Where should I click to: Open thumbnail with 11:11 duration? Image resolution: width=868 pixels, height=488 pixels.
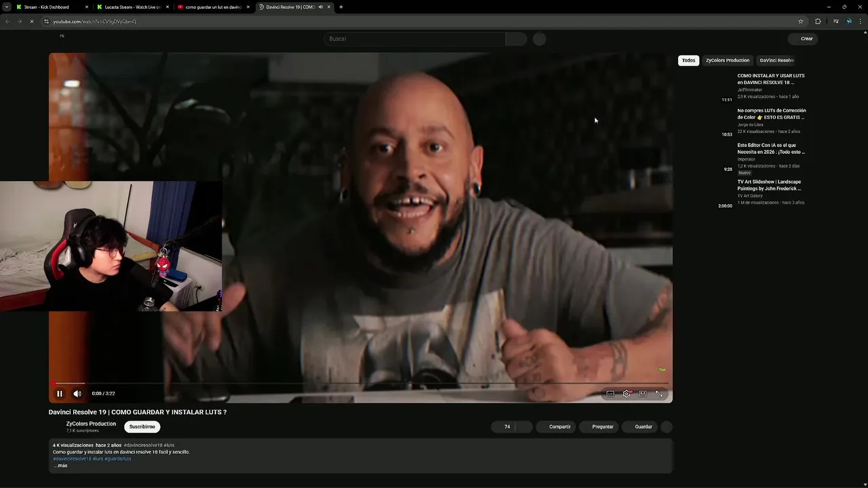706,88
